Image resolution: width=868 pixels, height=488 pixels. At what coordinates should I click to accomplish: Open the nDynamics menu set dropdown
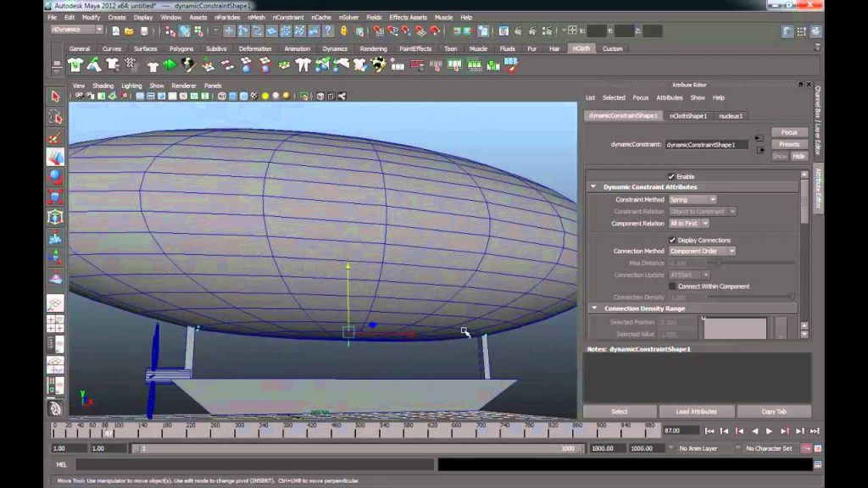[76, 30]
